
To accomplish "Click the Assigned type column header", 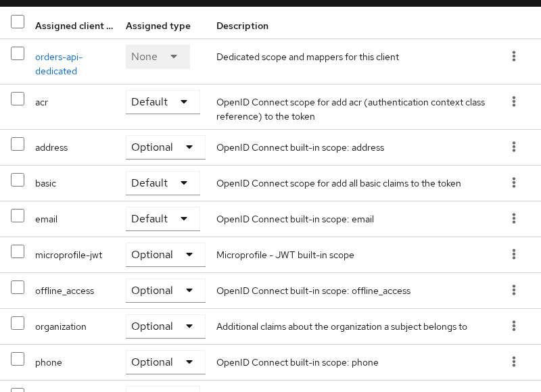I will [158, 26].
